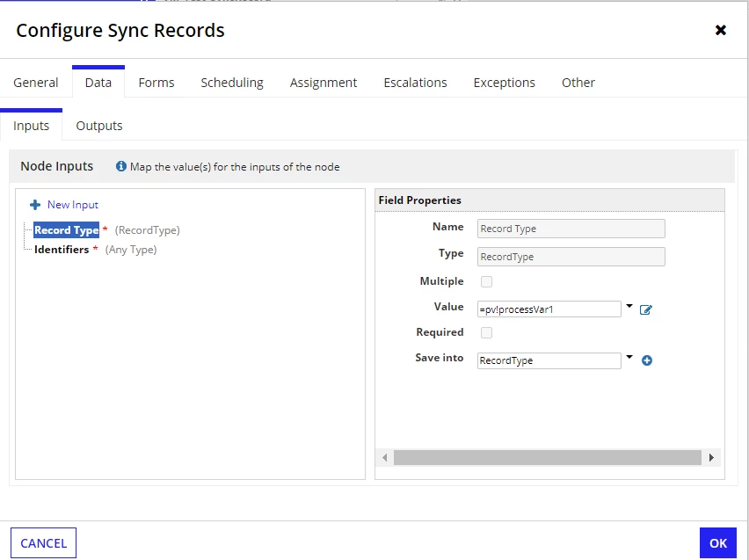Image resolution: width=749 pixels, height=560 pixels.
Task: Open the Exceptions tab
Action: 504,83
